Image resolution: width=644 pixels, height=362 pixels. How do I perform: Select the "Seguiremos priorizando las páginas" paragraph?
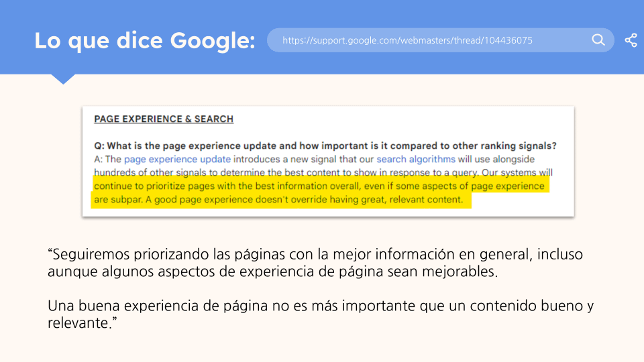[x=315, y=263]
